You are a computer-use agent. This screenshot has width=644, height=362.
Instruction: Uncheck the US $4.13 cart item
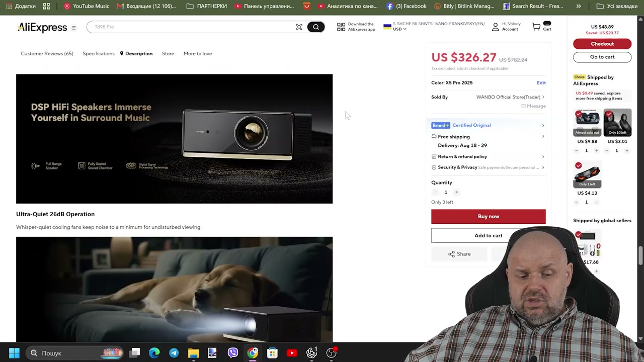[x=579, y=166]
